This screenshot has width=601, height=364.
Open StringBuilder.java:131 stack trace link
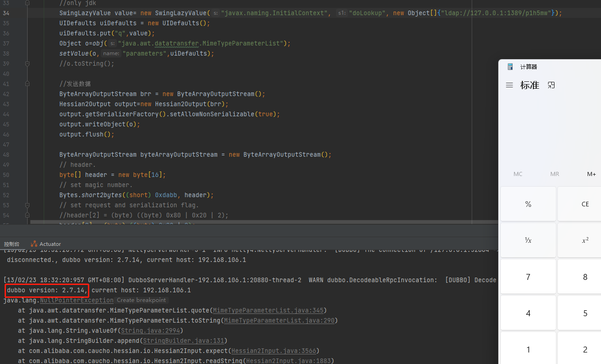point(184,341)
